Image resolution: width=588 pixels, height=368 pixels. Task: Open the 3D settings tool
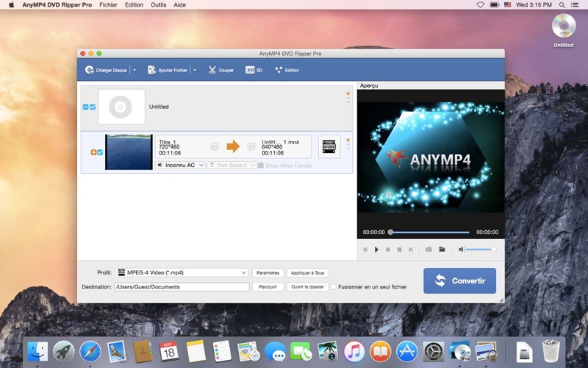pyautogui.click(x=254, y=70)
